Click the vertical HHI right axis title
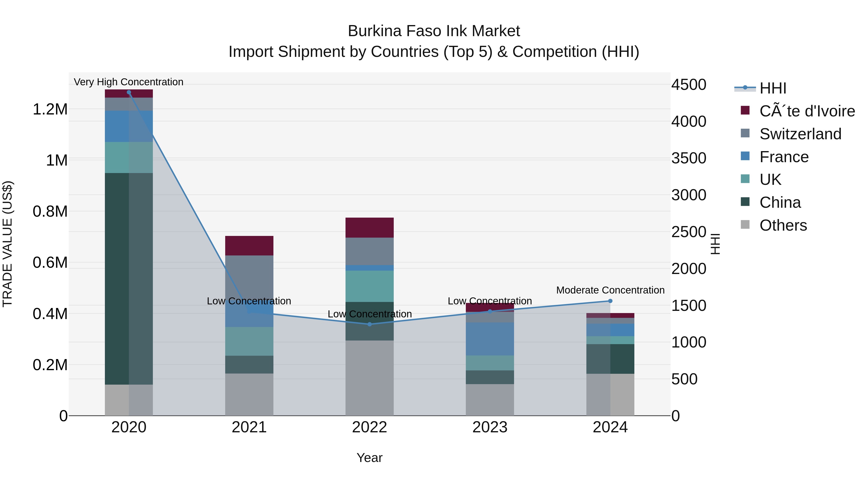This screenshot has height=488, width=868. coord(715,244)
